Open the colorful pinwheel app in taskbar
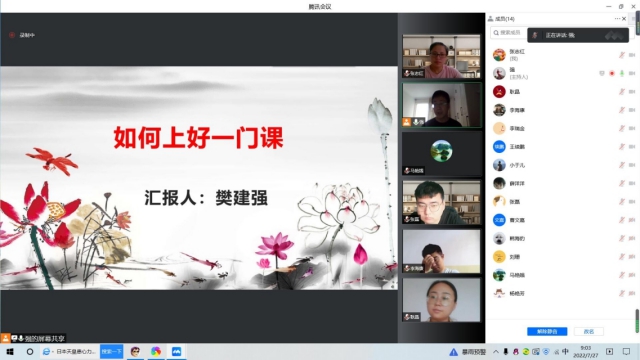The image size is (640, 360). [x=156, y=351]
